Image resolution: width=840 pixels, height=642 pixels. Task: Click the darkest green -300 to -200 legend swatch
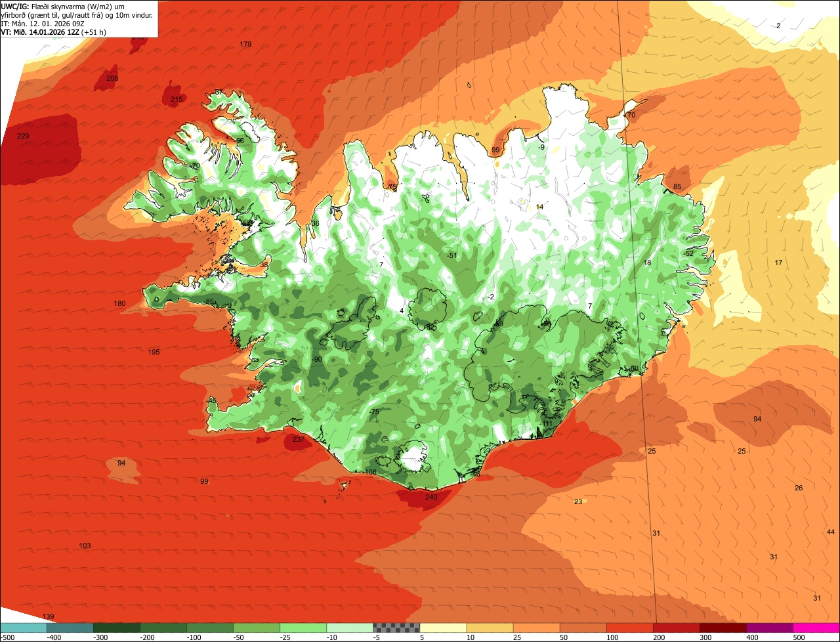tap(116, 628)
